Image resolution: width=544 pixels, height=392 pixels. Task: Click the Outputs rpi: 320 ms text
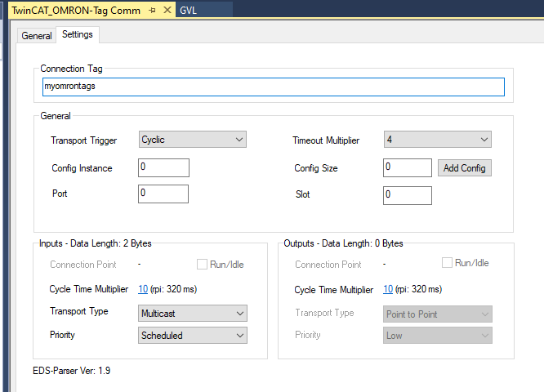pos(418,289)
